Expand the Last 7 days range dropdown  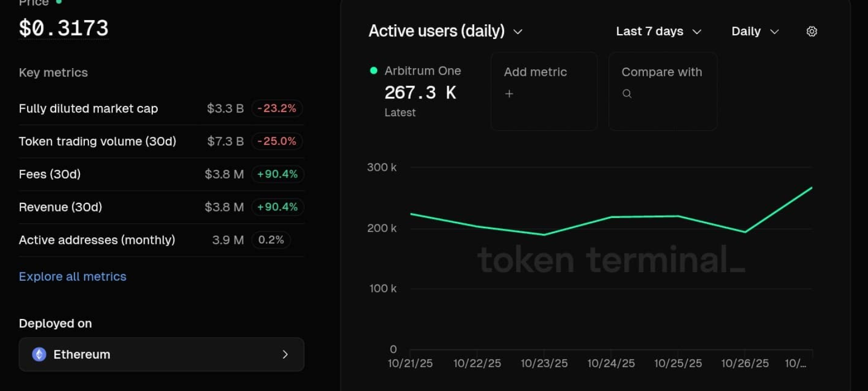click(x=658, y=31)
